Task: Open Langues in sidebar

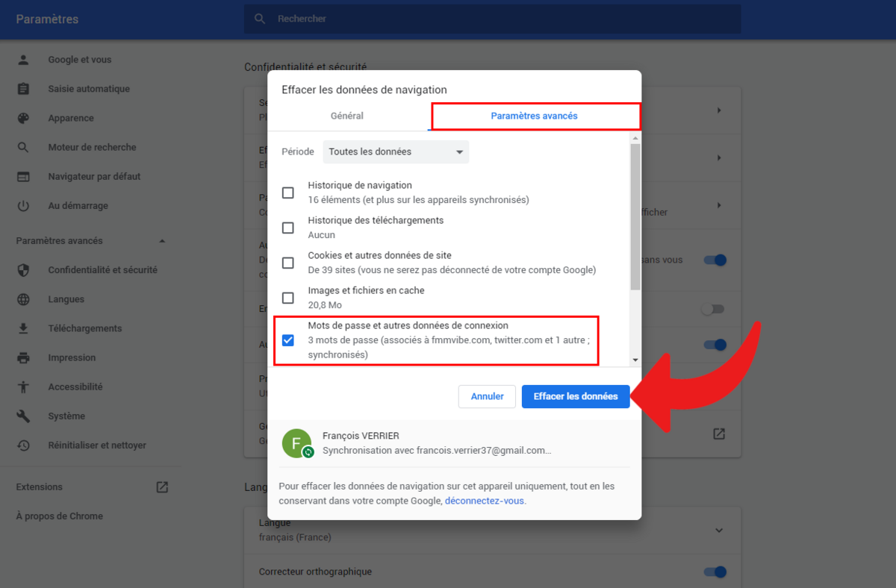Action: (66, 299)
